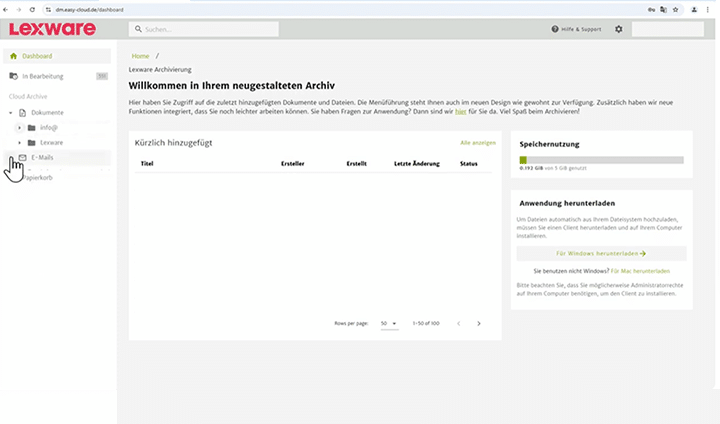Click Für Windows herunterladen button
Screen dimensions: 720x424
(600, 254)
